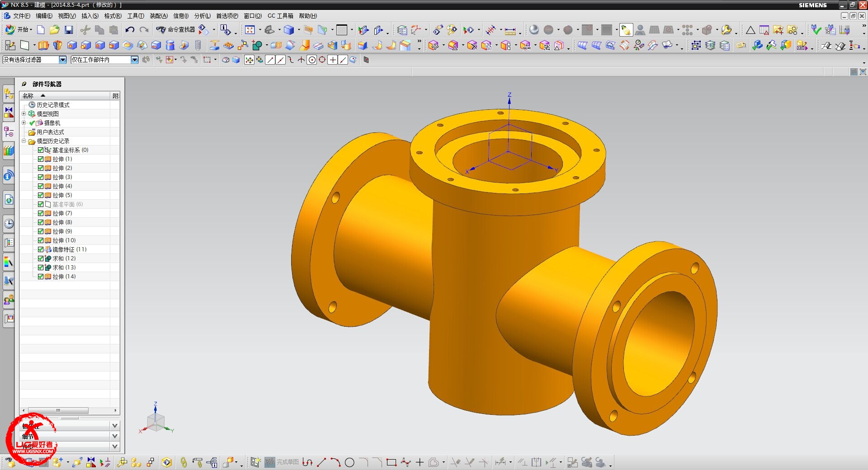Expand the 摄像机 tree node
The image size is (868, 470).
tap(24, 122)
